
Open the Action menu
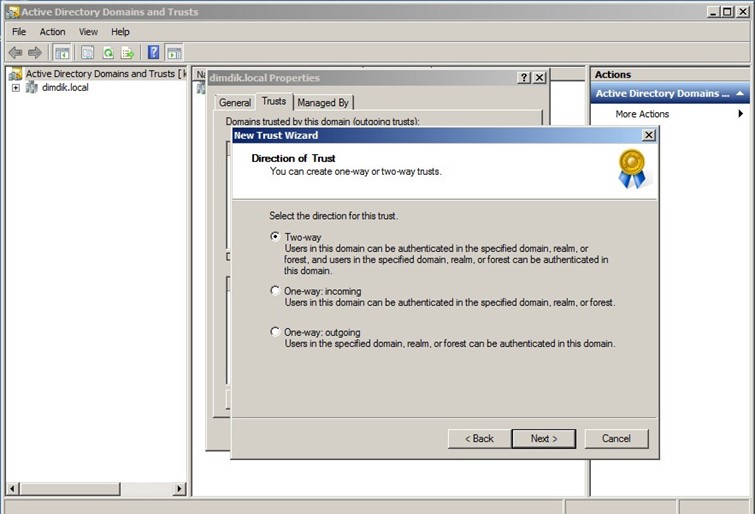[52, 32]
